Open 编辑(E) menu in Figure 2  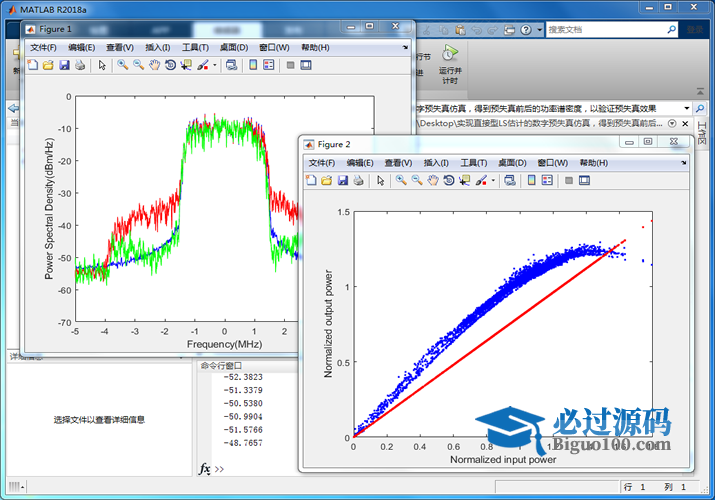click(x=360, y=163)
